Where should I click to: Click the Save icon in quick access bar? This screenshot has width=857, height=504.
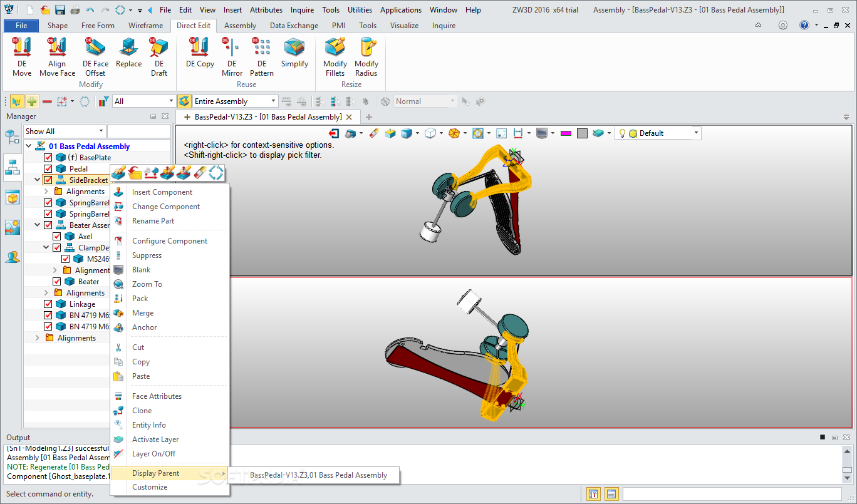[x=60, y=10]
